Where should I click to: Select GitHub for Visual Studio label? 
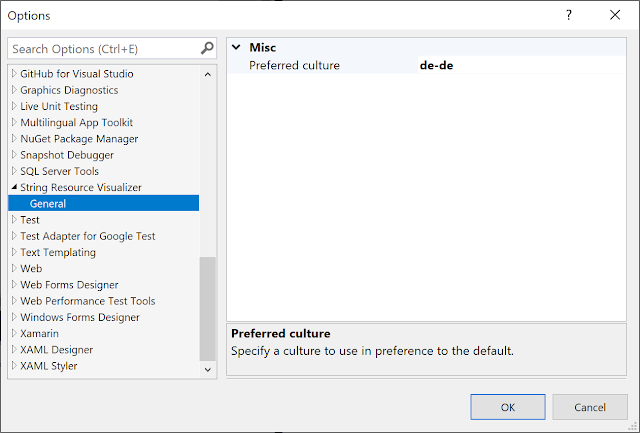77,74
